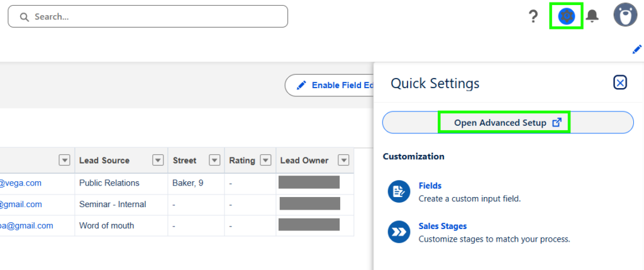Sort by Rating column header
This screenshot has width=644, height=270.
242,160
